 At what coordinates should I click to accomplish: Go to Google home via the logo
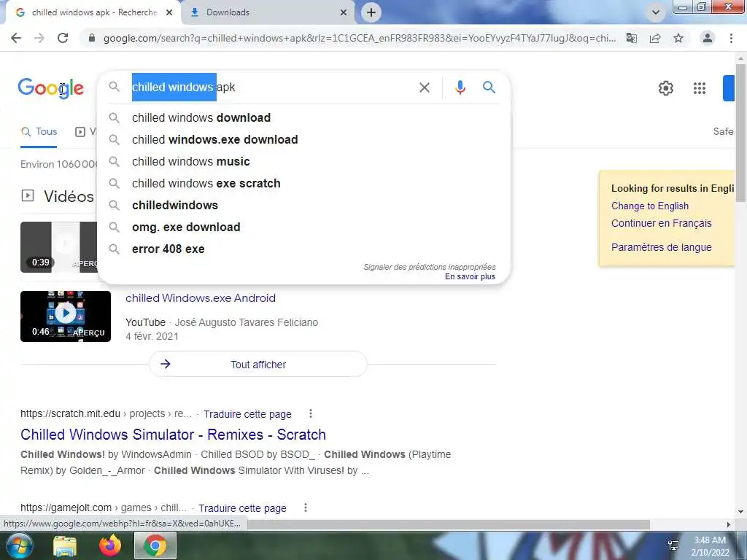(x=51, y=88)
